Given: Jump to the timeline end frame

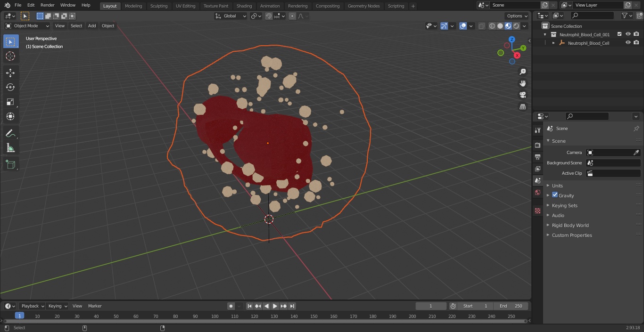Looking at the screenshot, I should (292, 306).
